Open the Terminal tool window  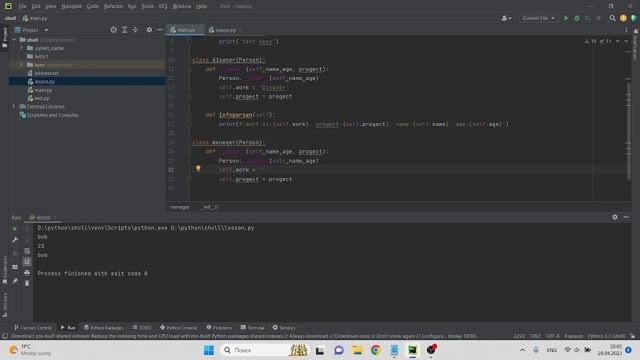click(252, 327)
